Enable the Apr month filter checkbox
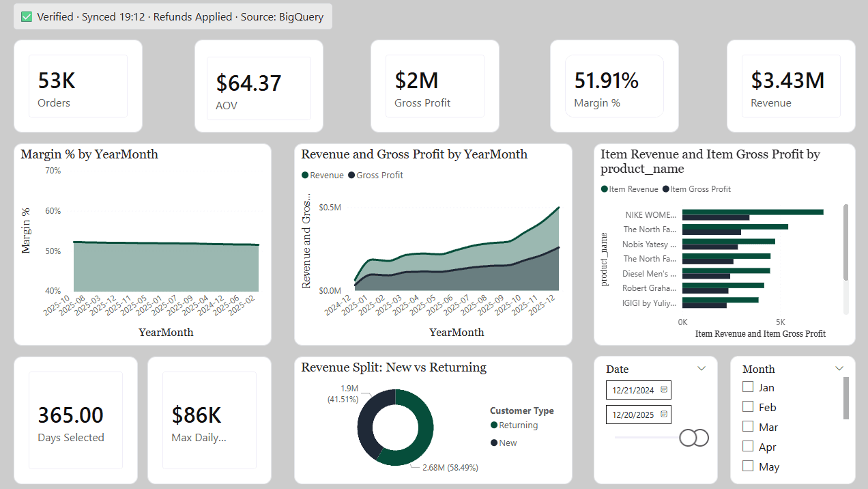Viewport: 868px width, 489px height. point(748,447)
